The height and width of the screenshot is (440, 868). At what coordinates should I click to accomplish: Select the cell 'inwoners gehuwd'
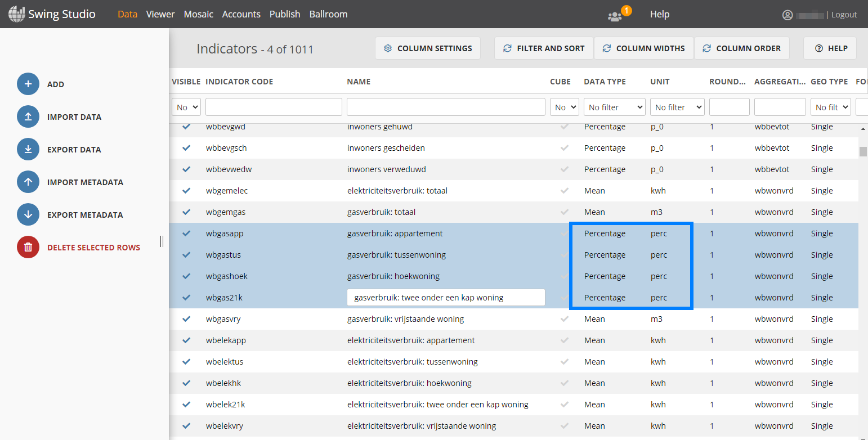380,127
